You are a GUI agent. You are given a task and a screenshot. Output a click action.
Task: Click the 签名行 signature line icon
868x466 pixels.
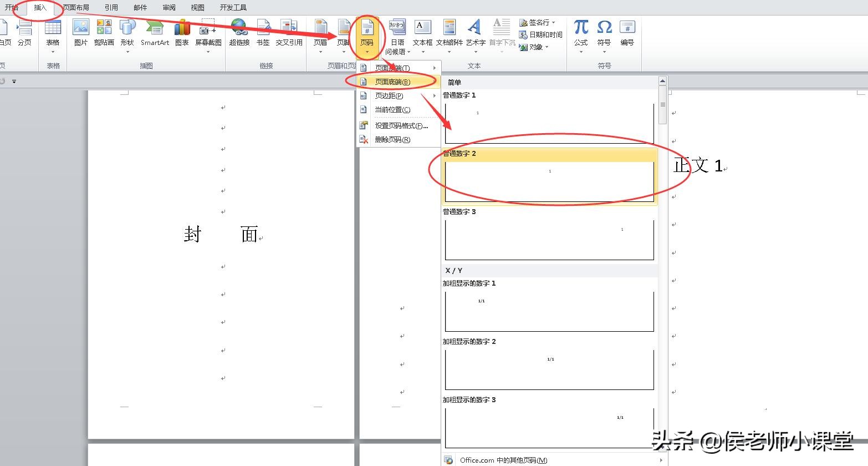tap(523, 23)
